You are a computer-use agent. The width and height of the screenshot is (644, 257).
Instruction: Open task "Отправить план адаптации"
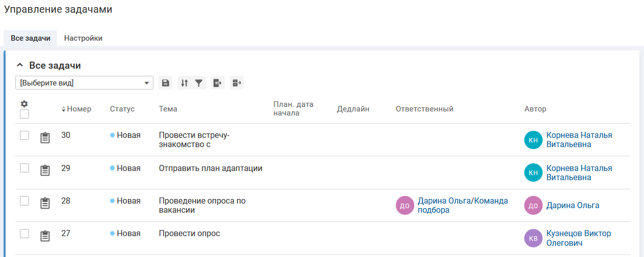(210, 168)
